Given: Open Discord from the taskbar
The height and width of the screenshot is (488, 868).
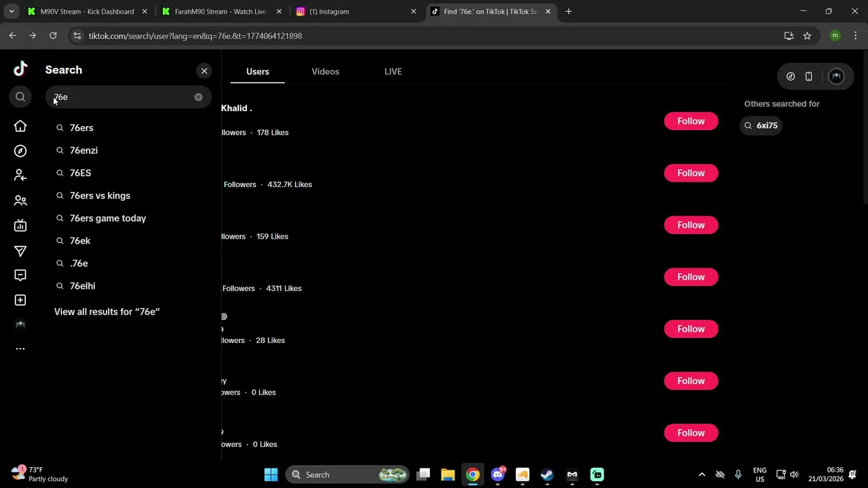Looking at the screenshot, I should (498, 474).
